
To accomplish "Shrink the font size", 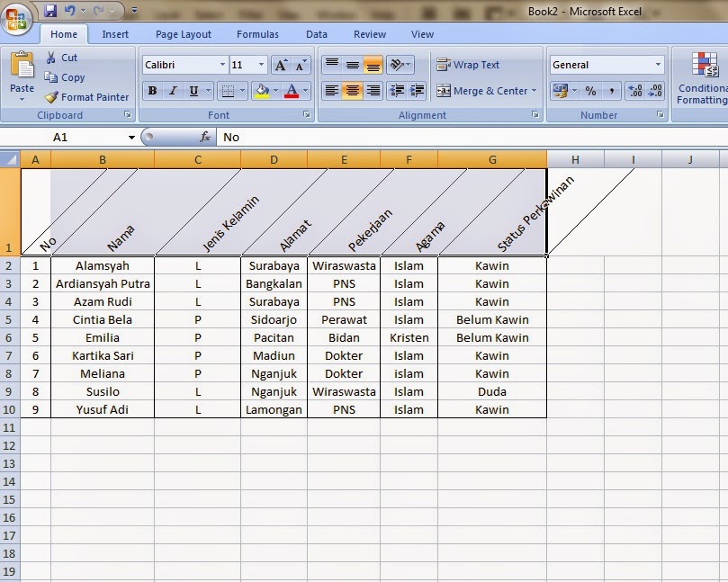I will (301, 65).
